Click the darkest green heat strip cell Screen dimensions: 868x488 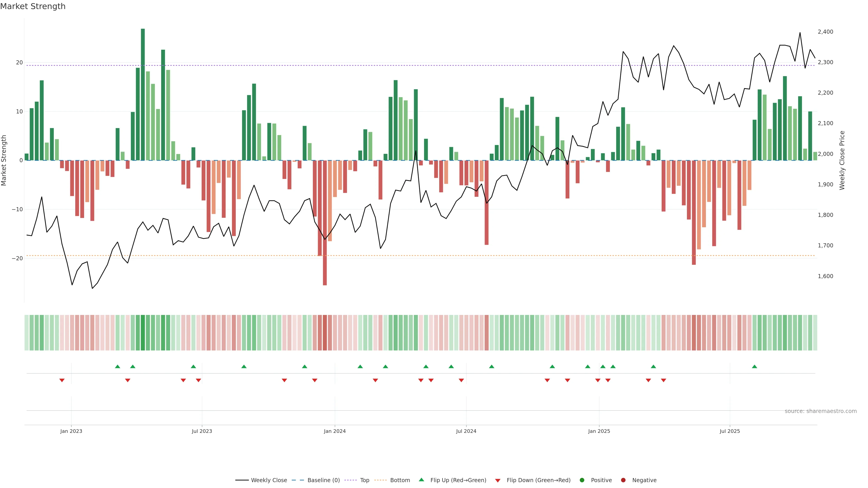[x=143, y=333]
